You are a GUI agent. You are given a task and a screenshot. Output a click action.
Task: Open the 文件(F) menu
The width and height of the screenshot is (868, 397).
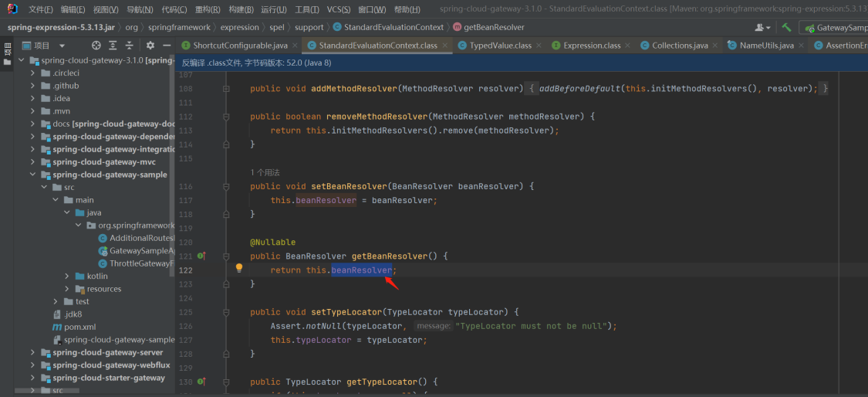click(x=40, y=9)
